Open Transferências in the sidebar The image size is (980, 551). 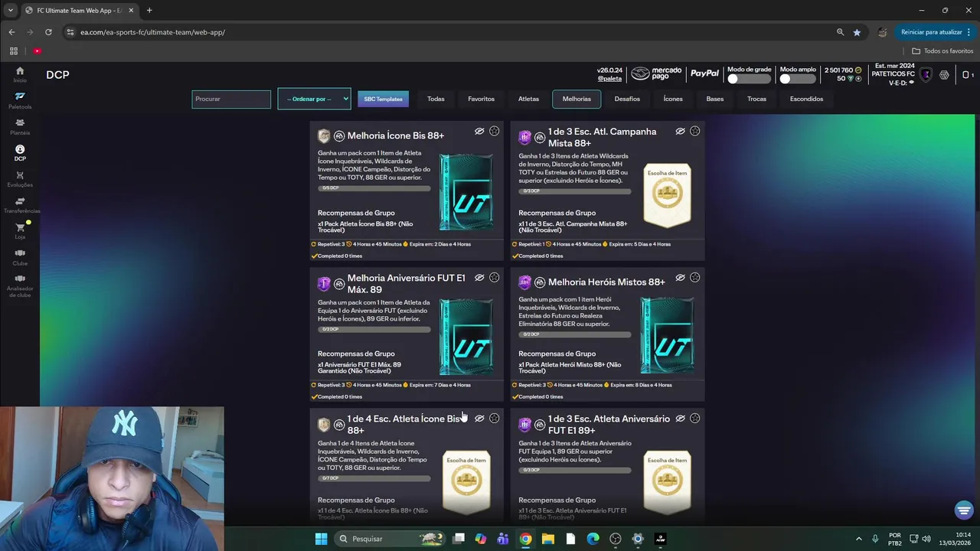(20, 204)
